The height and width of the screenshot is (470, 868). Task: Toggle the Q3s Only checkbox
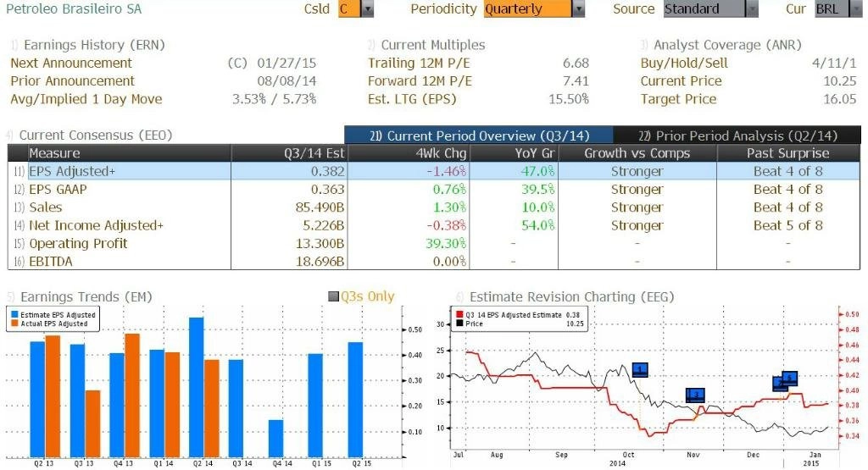pos(333,297)
